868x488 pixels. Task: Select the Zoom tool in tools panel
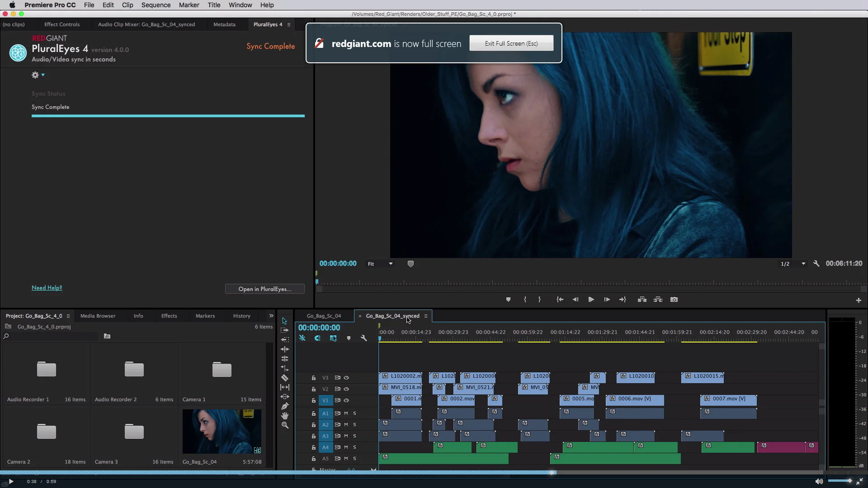pyautogui.click(x=285, y=425)
